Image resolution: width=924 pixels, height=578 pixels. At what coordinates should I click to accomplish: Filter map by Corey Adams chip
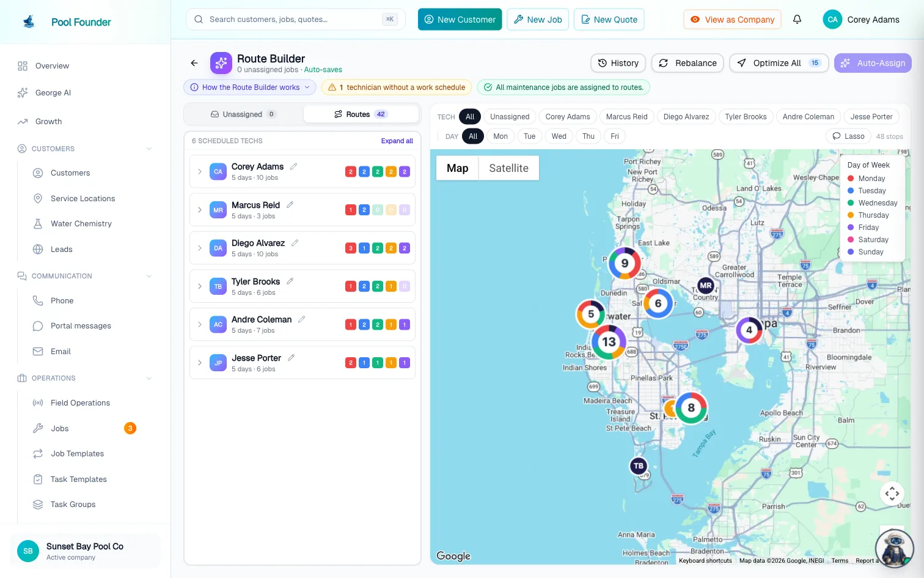568,117
